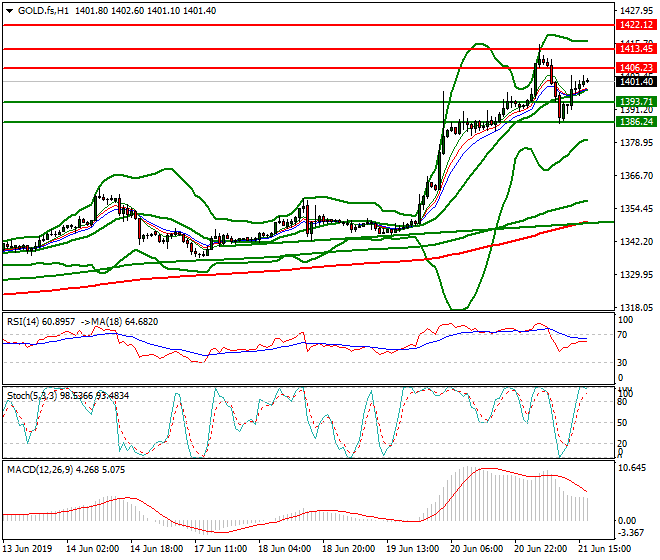Viewport: 660px width, 560px height.
Task: Click the 1386.24 support price label
Action: coord(636,122)
